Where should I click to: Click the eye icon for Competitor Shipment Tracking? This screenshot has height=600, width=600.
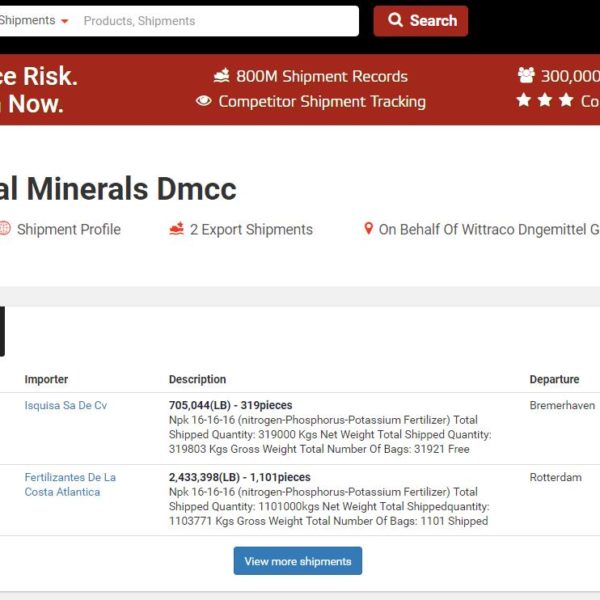click(x=204, y=101)
